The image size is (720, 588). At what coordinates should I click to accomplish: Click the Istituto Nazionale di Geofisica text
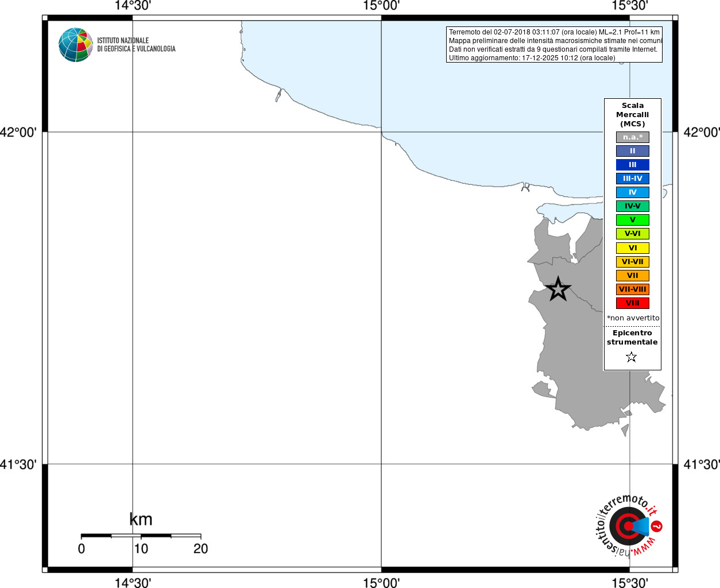pos(136,45)
